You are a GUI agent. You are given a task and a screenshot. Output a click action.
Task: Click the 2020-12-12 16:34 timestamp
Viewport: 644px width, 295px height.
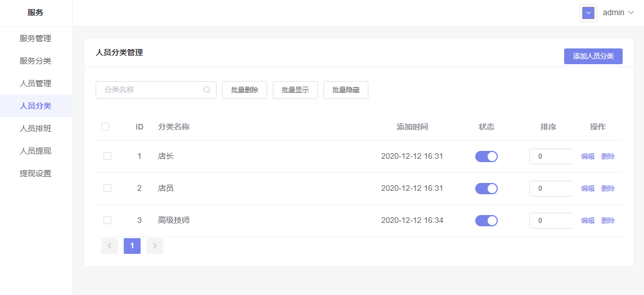point(412,220)
